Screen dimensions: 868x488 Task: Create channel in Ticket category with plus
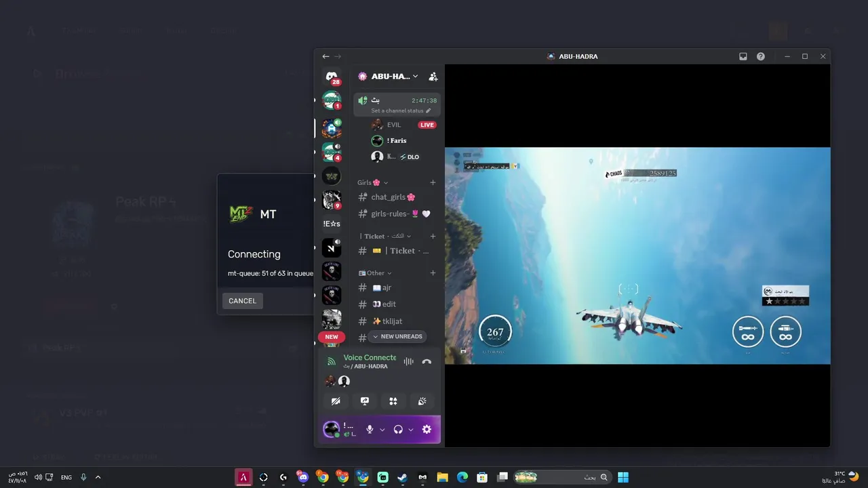tap(433, 236)
